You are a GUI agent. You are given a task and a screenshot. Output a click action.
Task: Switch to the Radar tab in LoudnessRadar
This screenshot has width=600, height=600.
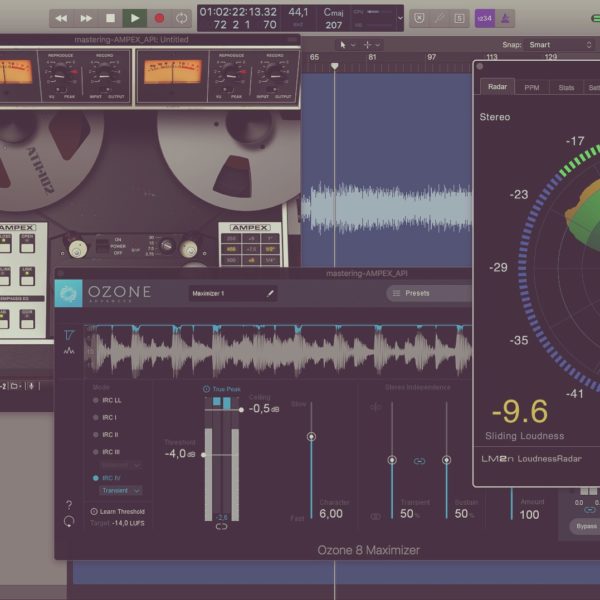tap(497, 87)
